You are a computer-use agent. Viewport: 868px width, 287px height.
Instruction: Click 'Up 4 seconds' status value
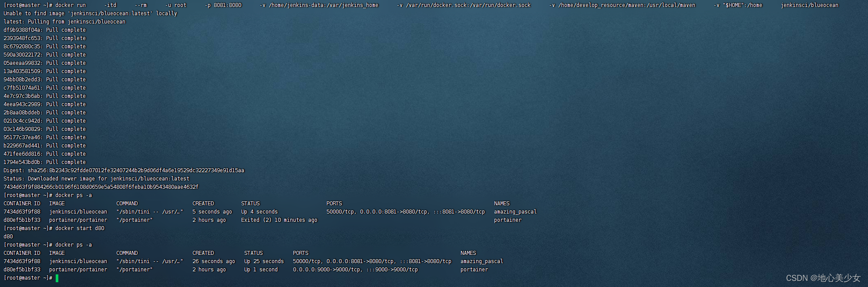coord(259,212)
